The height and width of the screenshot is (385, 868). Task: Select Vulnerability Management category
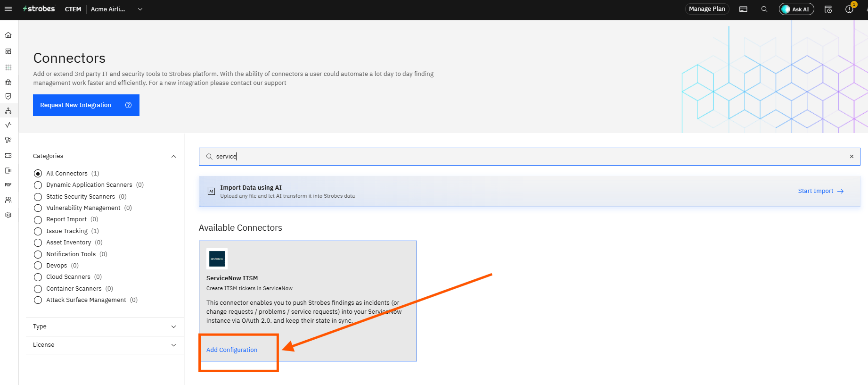[38, 208]
